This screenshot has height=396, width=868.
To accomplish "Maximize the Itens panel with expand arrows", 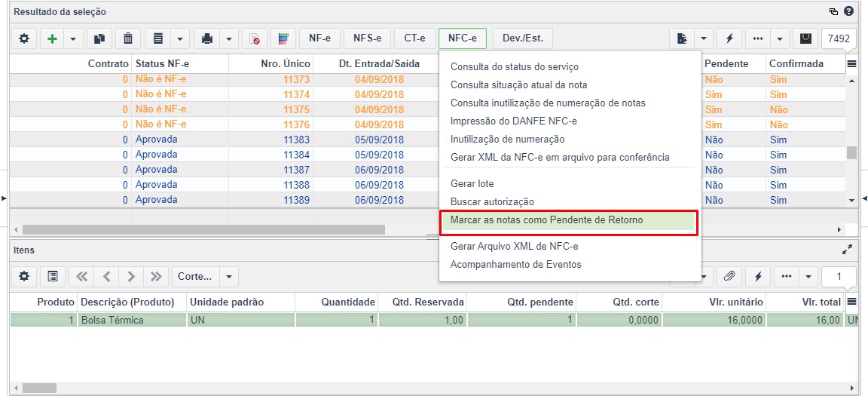I will pyautogui.click(x=847, y=250).
